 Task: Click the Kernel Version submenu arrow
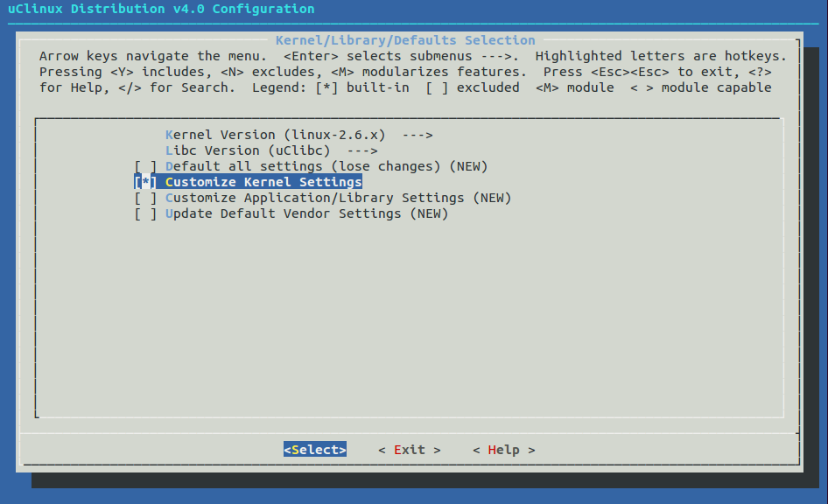(x=418, y=135)
